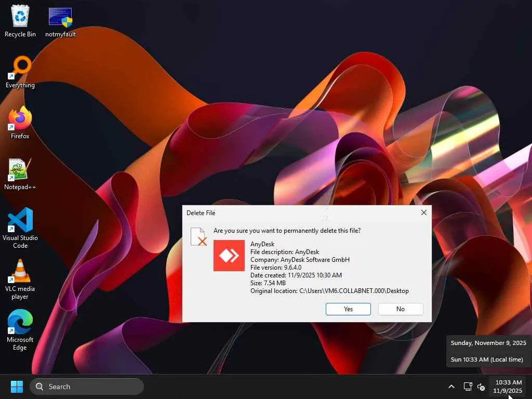The image size is (532, 399).
Task: Click the 'Recycle Bin' icon label
Action: click(x=20, y=34)
